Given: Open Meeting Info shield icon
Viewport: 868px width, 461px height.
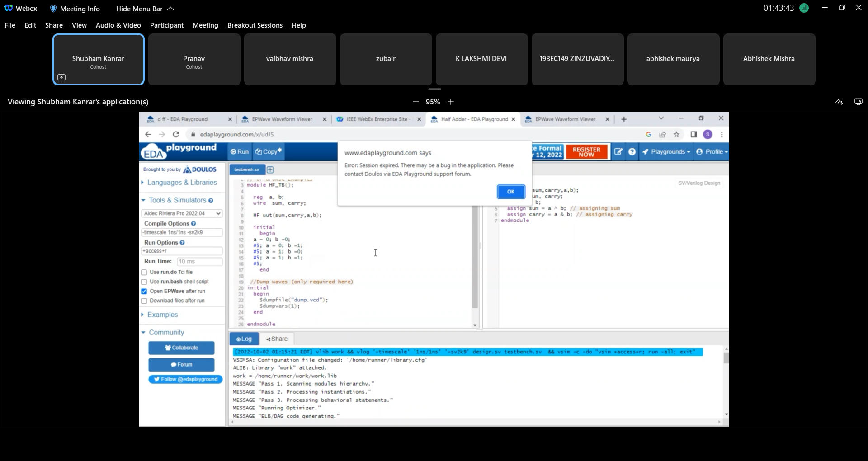Looking at the screenshot, I should [53, 9].
